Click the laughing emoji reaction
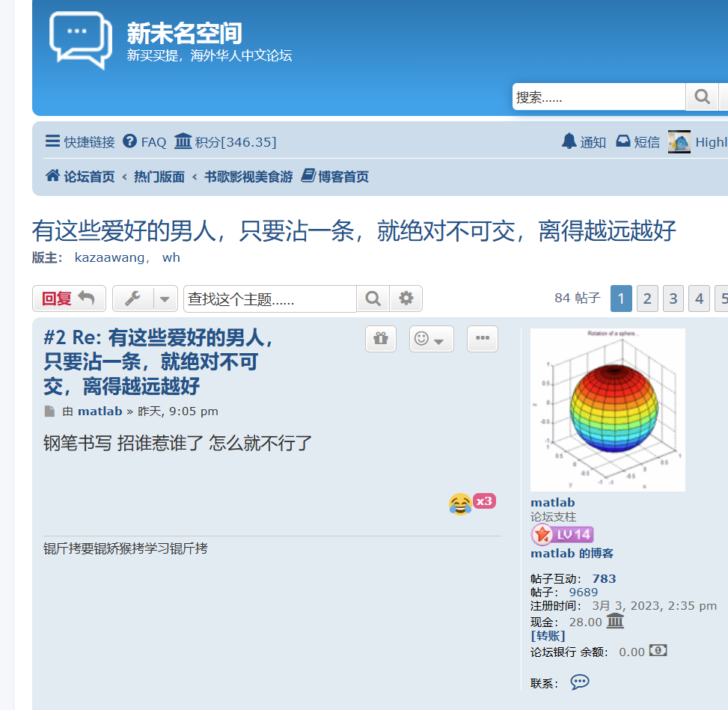 [460, 504]
